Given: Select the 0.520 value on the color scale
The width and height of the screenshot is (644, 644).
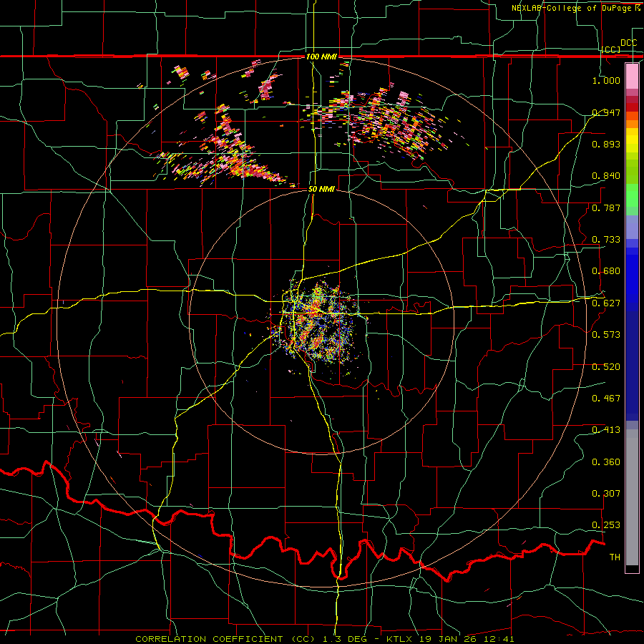Looking at the screenshot, I should (606, 366).
